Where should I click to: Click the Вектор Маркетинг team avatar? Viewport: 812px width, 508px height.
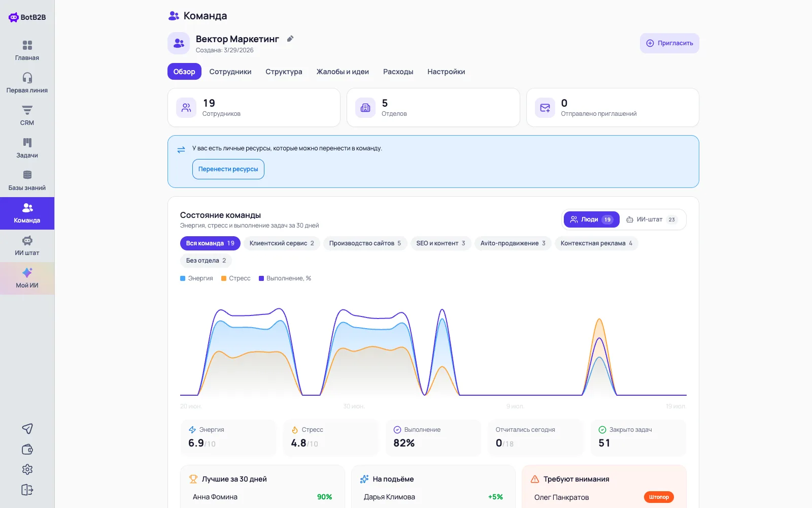179,43
